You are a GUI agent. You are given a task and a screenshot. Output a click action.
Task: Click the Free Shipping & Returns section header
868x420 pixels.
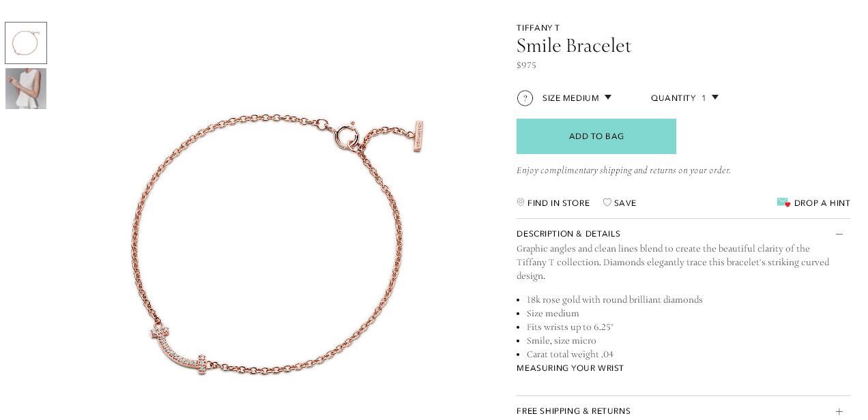pyautogui.click(x=683, y=411)
